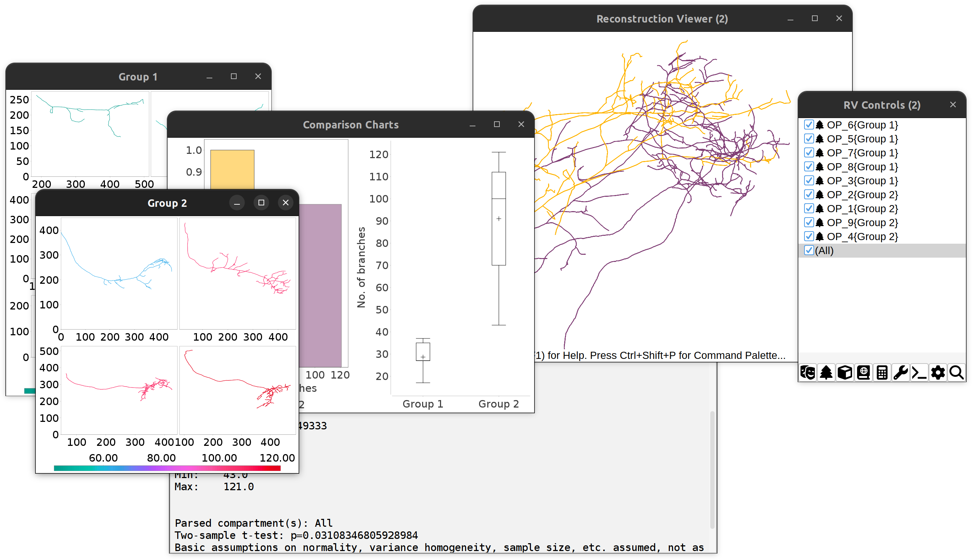Open the 3D cube mesh tools in RV Controls
Screen dimensions: 972x560
coord(845,372)
